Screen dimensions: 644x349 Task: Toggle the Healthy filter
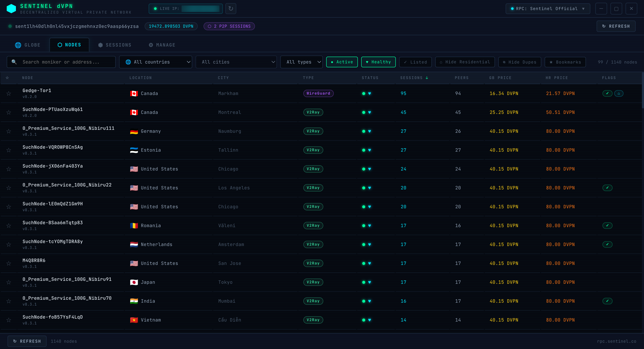tap(378, 62)
